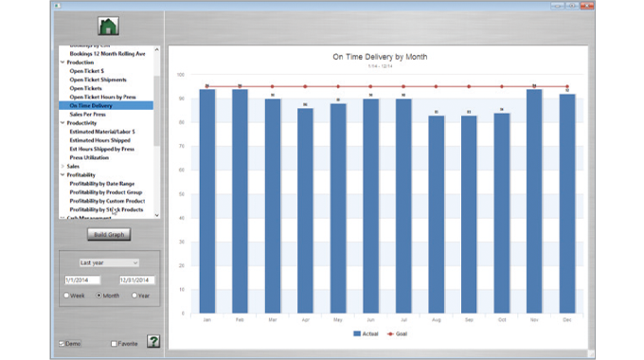Click the Goal point above April

[305, 86]
